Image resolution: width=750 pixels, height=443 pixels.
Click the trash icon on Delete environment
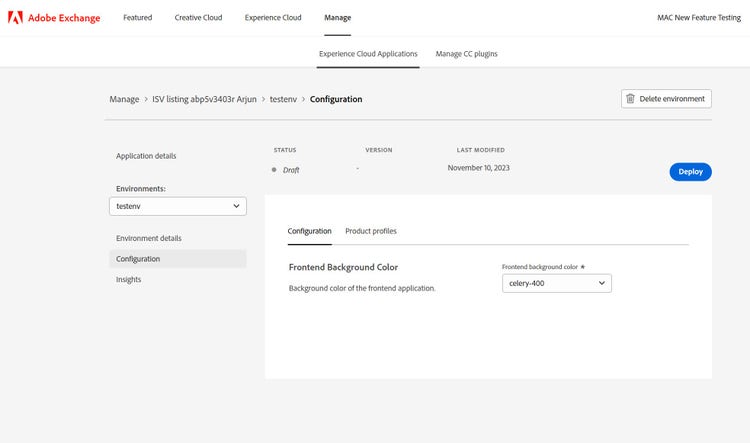tap(630, 99)
